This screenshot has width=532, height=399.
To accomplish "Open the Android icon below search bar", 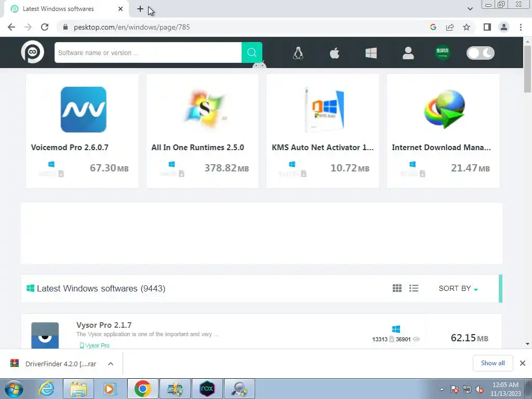I will [259, 65].
